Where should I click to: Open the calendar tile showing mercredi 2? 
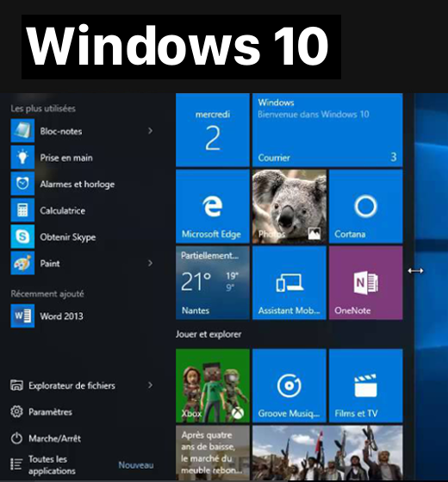pyautogui.click(x=213, y=130)
